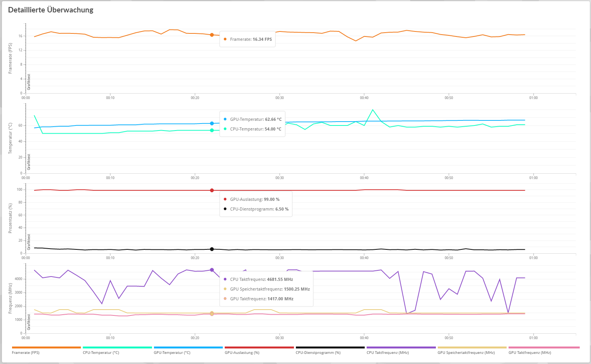
Task: Click the Prozentsatz (%) axis label
Action: coord(10,218)
